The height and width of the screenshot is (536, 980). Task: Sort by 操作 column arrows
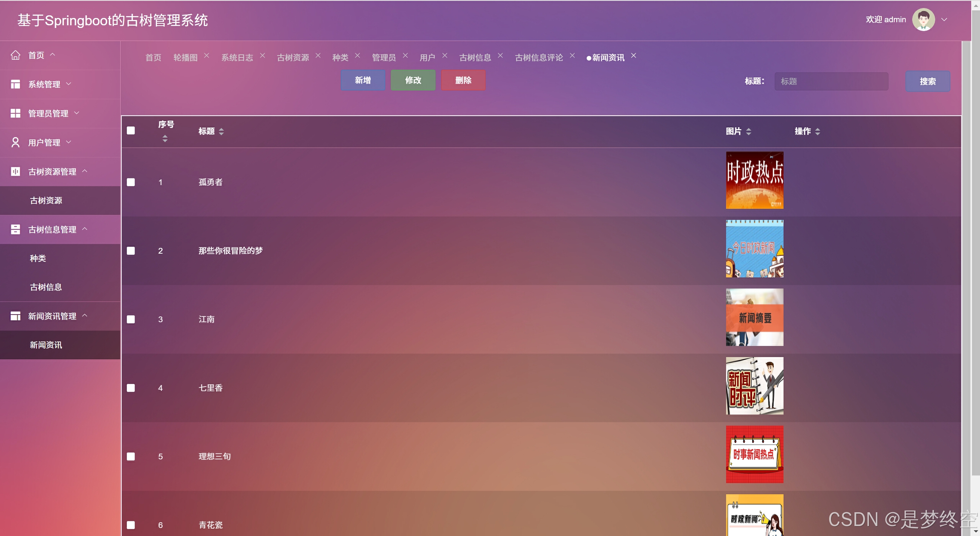point(817,132)
